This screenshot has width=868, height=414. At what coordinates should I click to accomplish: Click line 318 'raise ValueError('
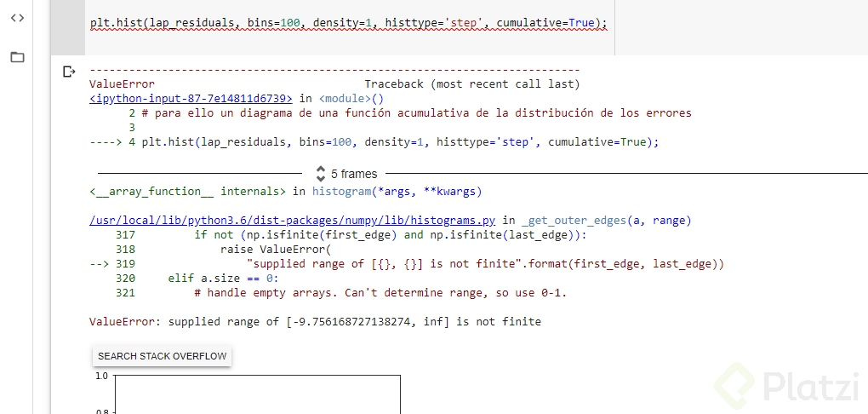275,250
